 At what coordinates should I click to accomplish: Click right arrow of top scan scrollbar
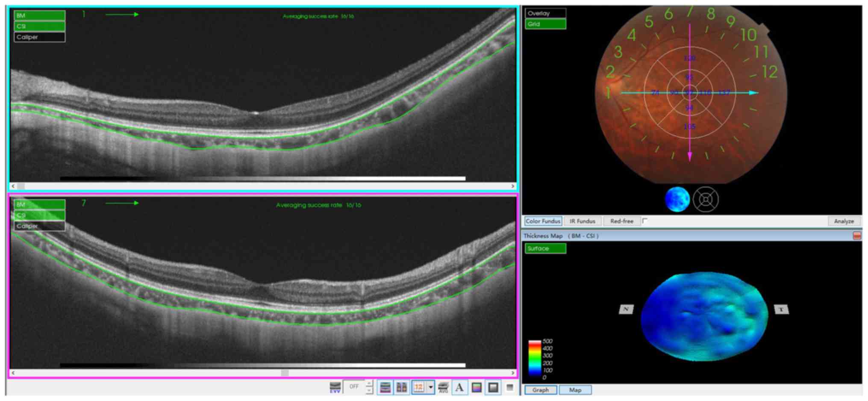513,186
